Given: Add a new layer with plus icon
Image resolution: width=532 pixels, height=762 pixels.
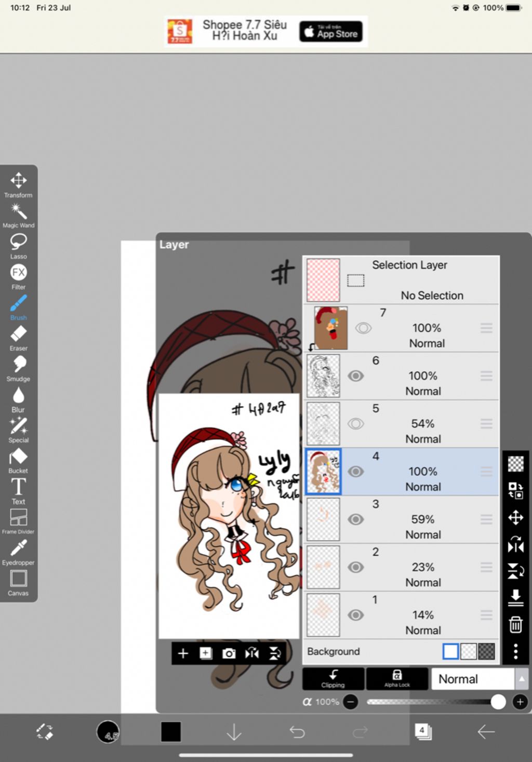Looking at the screenshot, I should (x=183, y=653).
